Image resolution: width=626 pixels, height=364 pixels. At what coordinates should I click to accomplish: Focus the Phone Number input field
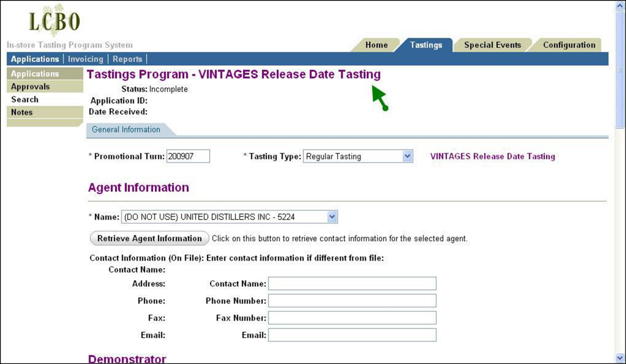[x=352, y=301]
